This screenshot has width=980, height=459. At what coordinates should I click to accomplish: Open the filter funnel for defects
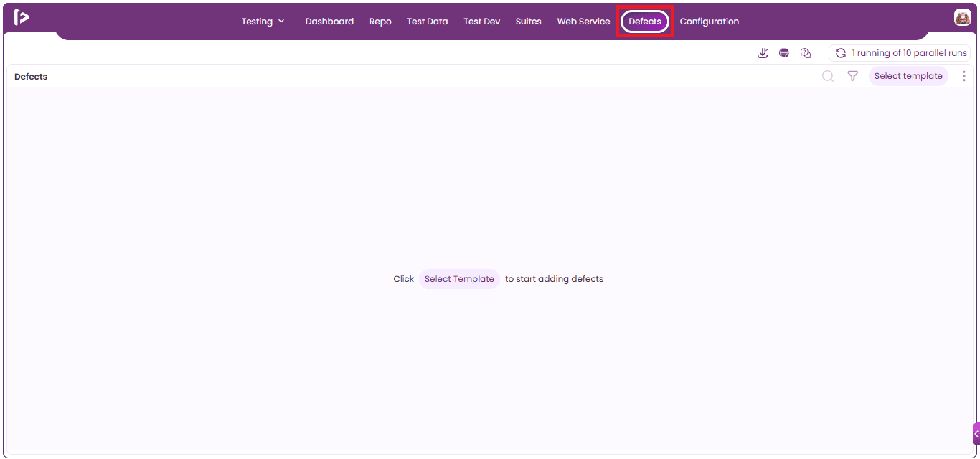852,76
